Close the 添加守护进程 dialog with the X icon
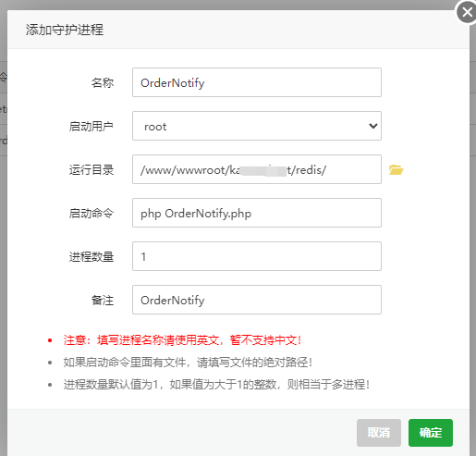 coord(467,12)
